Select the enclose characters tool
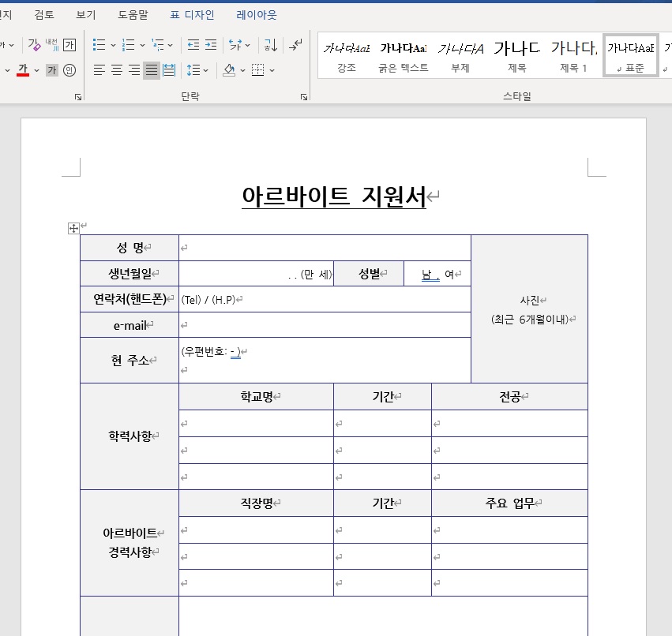Viewport: 672px width, 636px height. (x=69, y=45)
